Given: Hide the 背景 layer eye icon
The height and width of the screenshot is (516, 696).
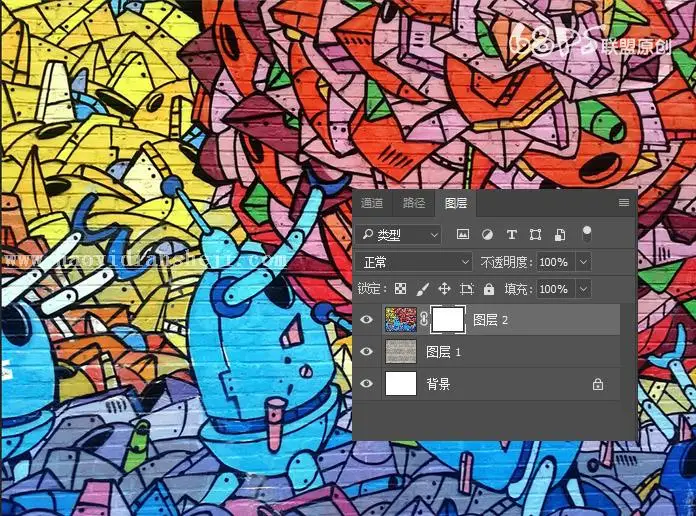Looking at the screenshot, I should (x=367, y=383).
